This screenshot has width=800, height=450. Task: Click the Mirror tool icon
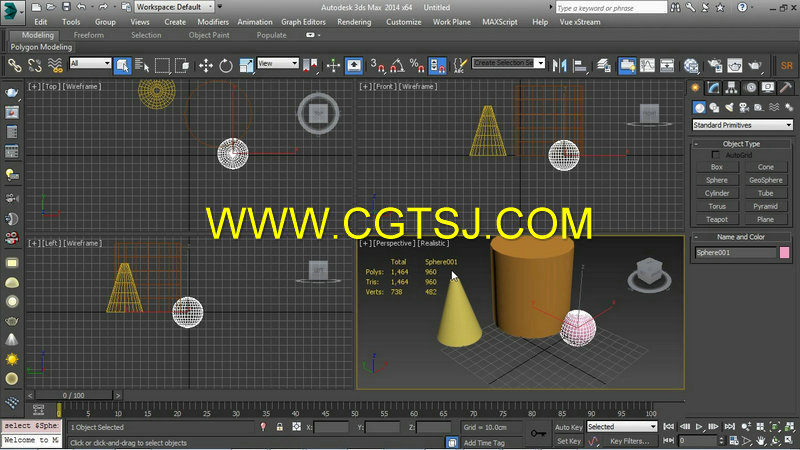[x=560, y=65]
